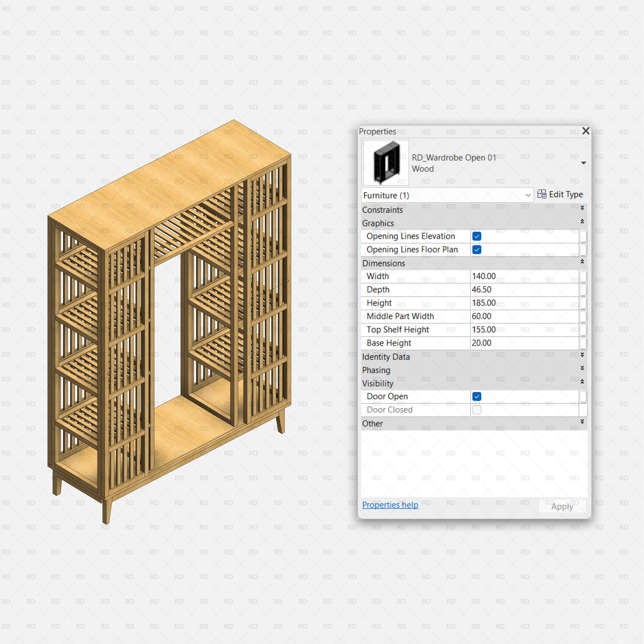Uncheck the Door Open checkbox
Viewport: 644px width, 644px height.
click(x=477, y=396)
